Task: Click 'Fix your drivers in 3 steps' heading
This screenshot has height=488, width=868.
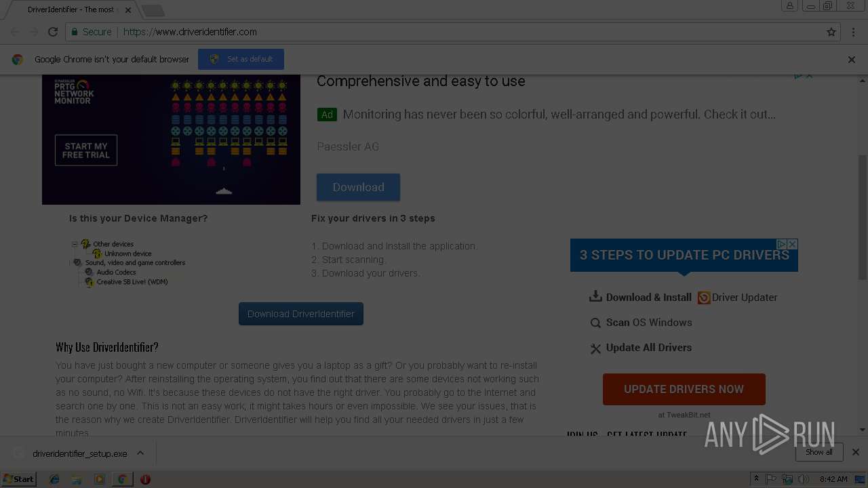Action: tap(373, 218)
